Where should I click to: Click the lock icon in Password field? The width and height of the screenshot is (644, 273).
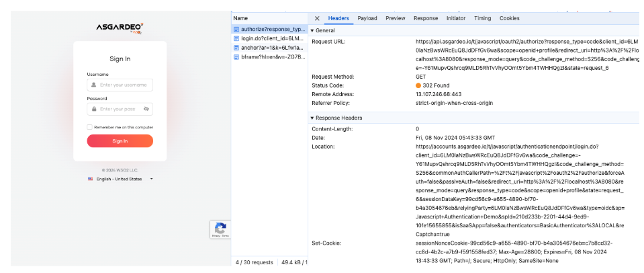click(x=94, y=109)
